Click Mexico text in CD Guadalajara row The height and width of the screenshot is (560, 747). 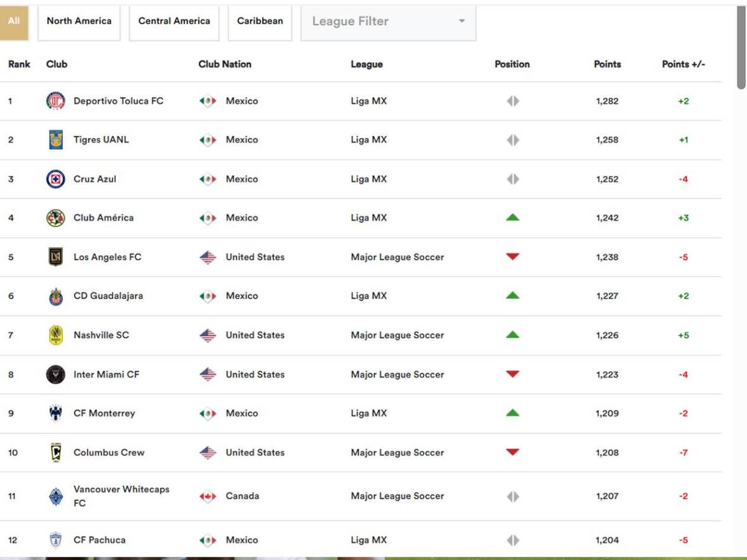(242, 296)
